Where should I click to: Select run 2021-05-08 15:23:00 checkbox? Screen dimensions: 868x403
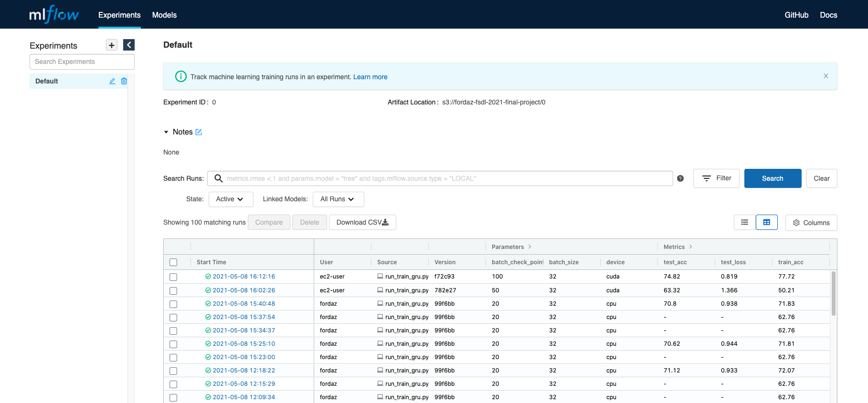173,358
